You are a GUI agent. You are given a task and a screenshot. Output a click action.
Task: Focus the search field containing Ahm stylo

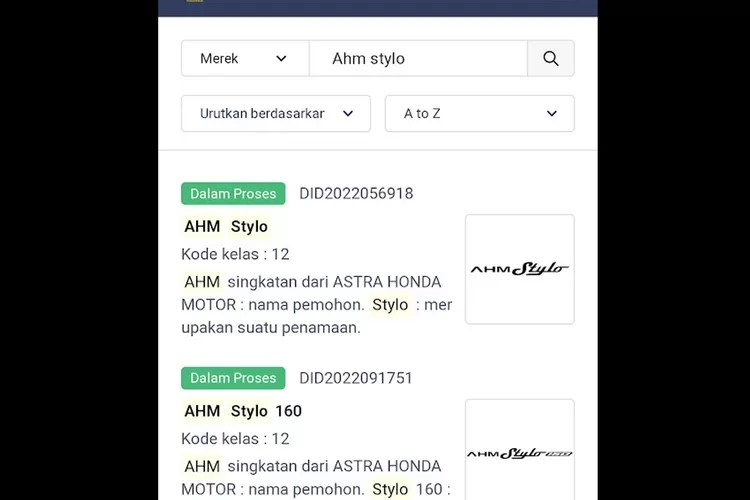point(418,59)
